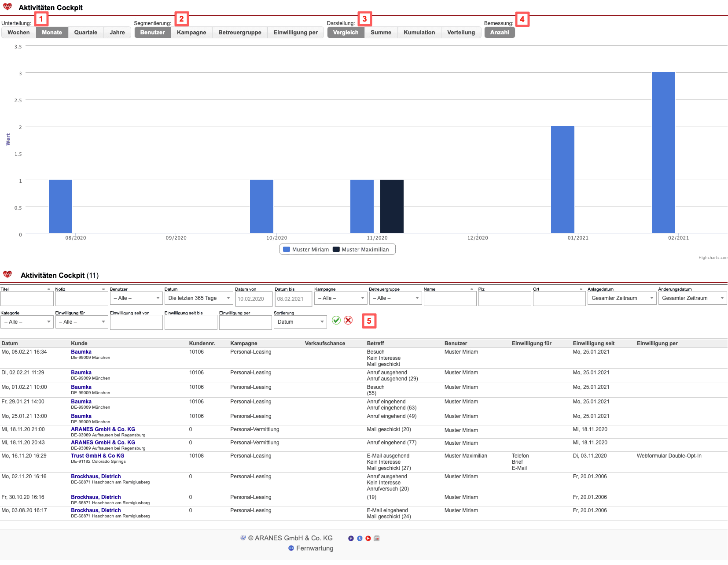Expand the Datum 'Die letzten 365 Tage' dropdown
The width and height of the screenshot is (728, 565).
(x=198, y=298)
